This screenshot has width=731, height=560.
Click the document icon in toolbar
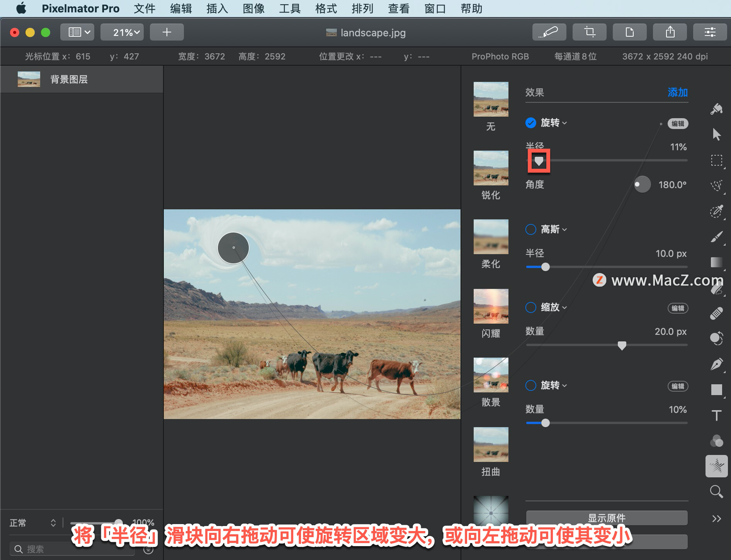tap(629, 32)
